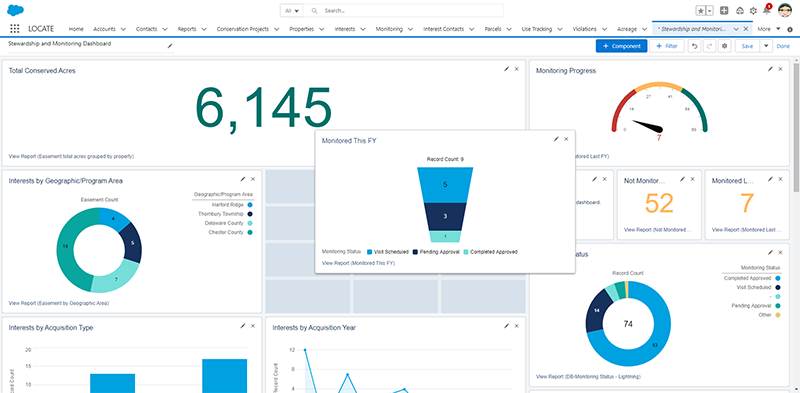Open View Report Easement by Geographic Area

59,303
